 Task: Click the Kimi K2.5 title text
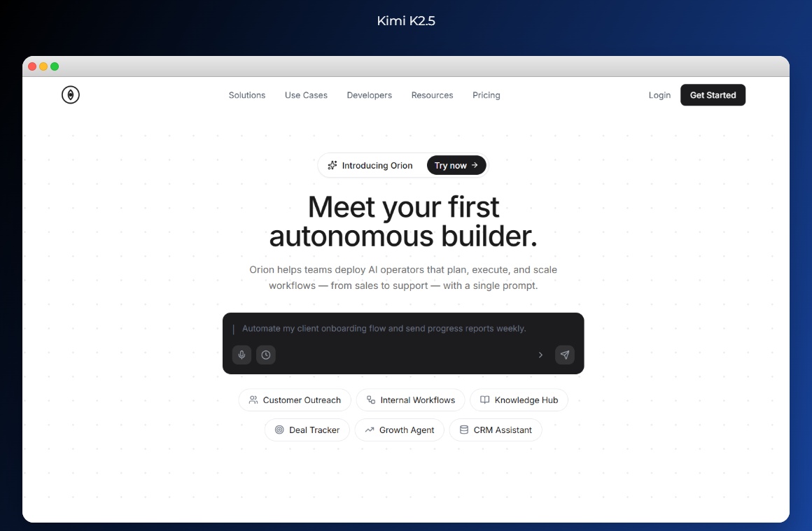[x=406, y=21]
